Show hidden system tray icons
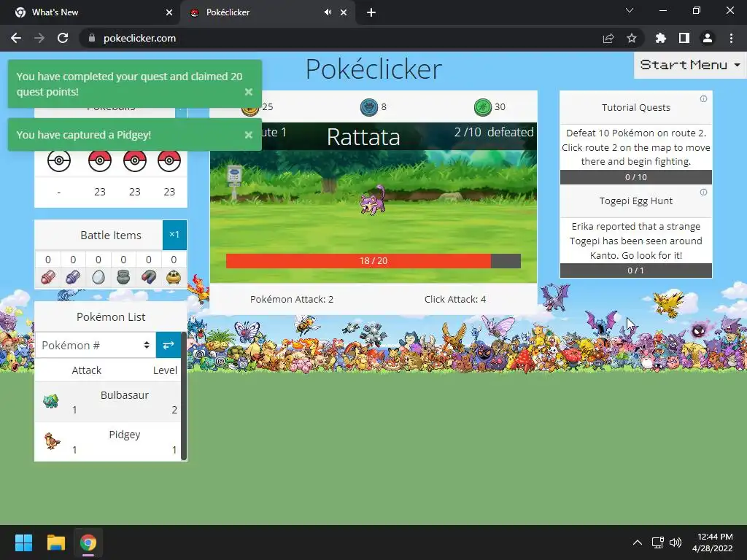 tap(637, 542)
